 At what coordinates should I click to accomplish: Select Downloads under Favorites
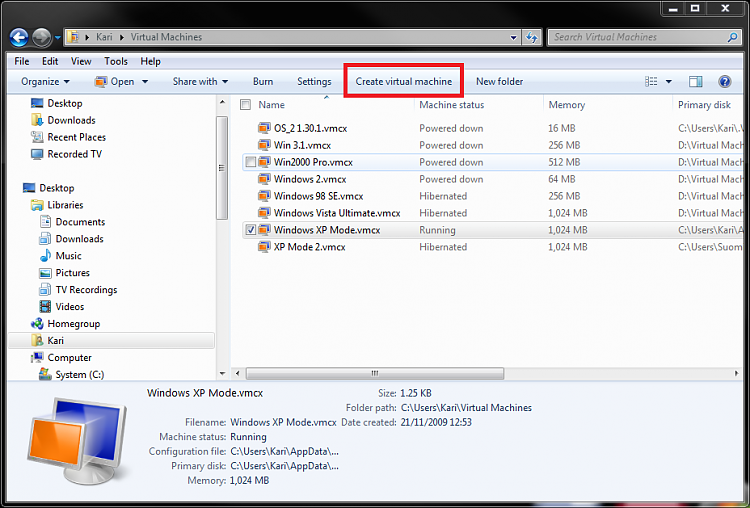pos(71,120)
